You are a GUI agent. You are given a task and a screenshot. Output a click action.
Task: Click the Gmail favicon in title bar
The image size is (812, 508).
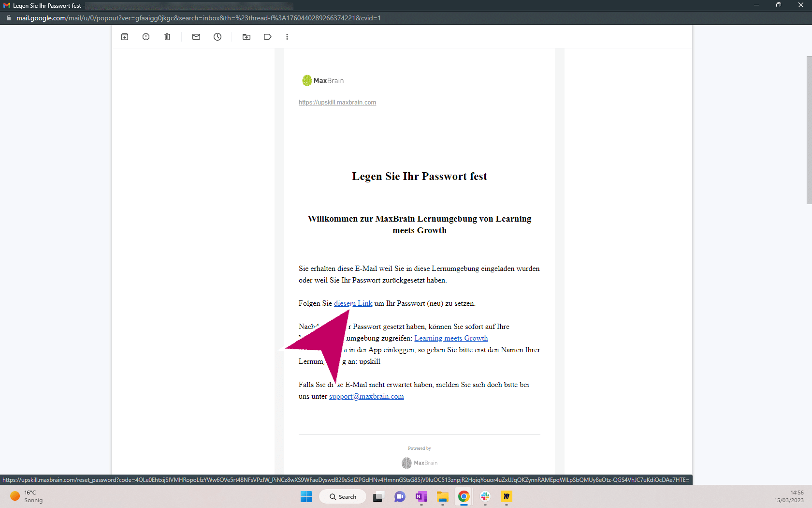[x=6, y=6]
